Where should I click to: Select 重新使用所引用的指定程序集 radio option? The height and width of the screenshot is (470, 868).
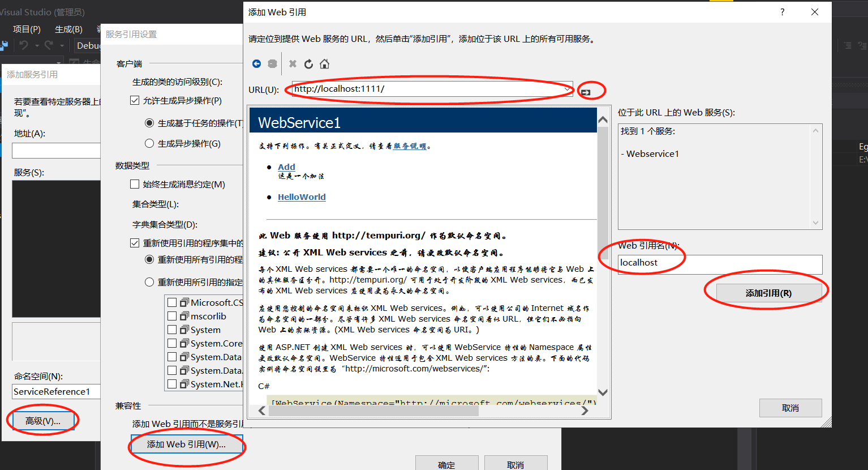pos(149,282)
